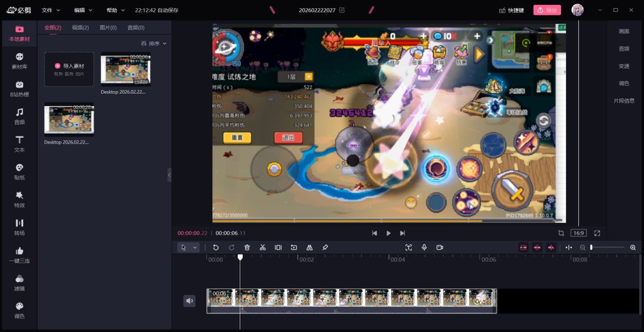Change the 16:9 aspect ratio selector
The image size is (644, 332).
point(578,233)
